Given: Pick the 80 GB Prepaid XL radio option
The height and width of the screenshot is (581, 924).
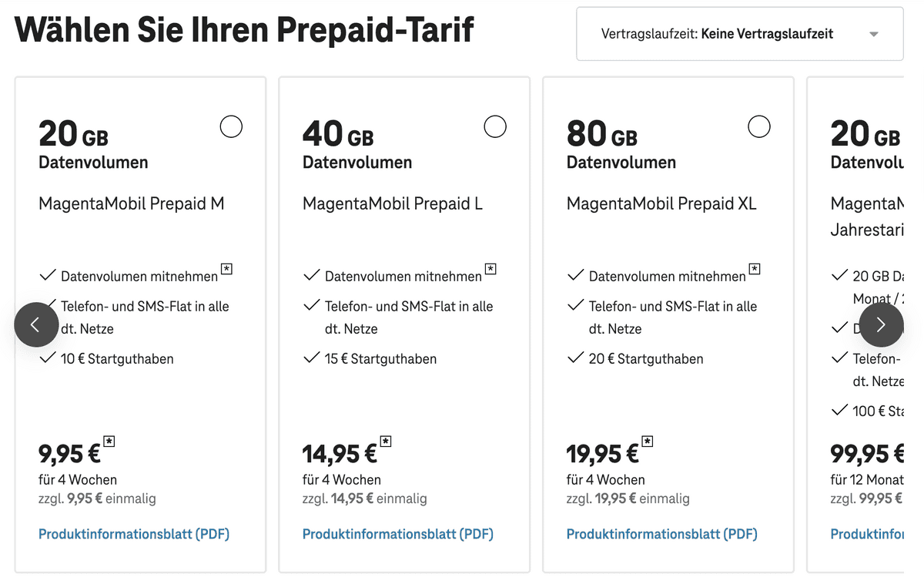Looking at the screenshot, I should click(759, 126).
